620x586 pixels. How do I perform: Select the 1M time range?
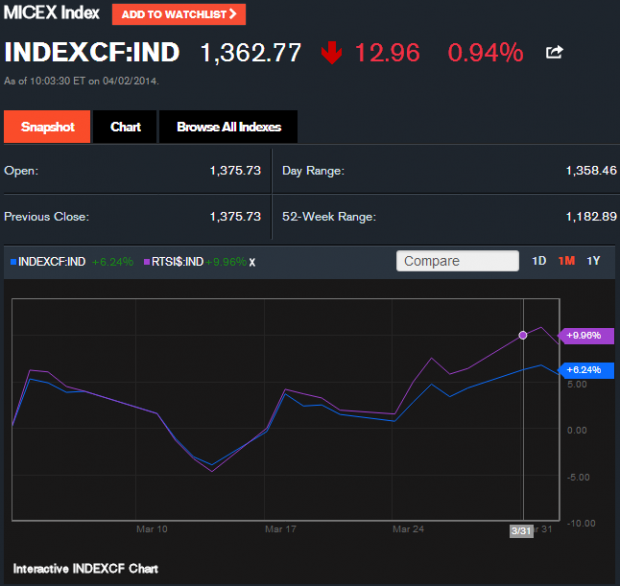[x=566, y=261]
